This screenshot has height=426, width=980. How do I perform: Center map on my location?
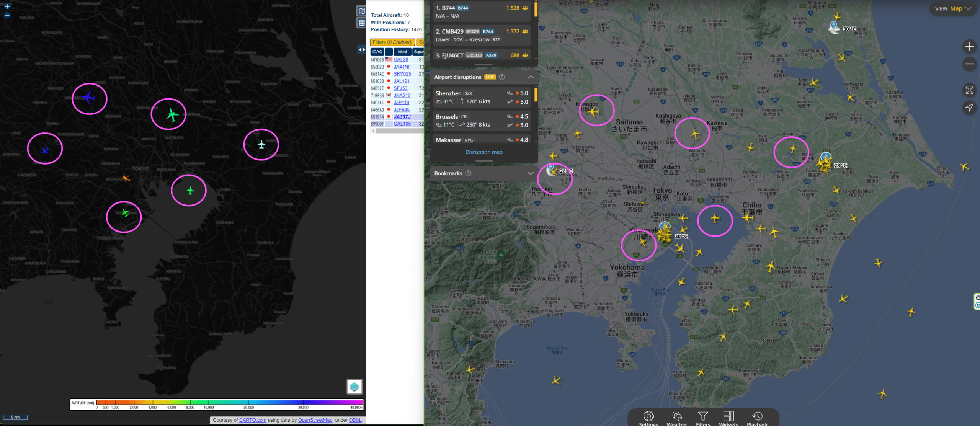pyautogui.click(x=969, y=108)
